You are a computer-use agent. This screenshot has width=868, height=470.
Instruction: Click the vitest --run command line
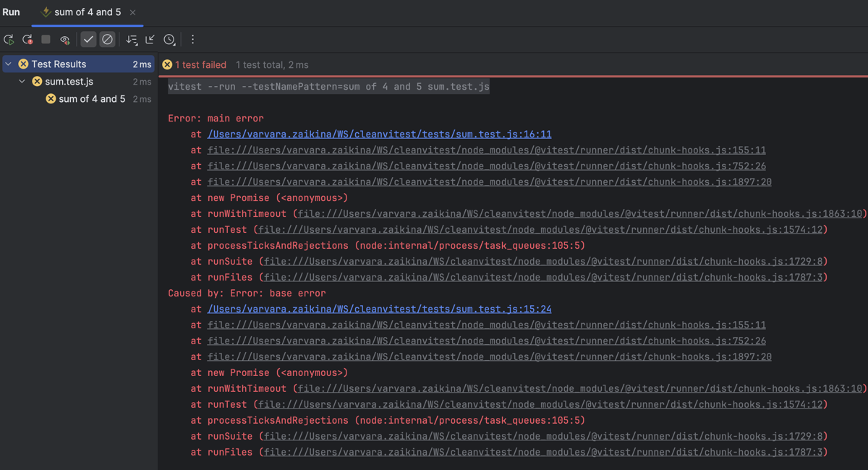328,87
